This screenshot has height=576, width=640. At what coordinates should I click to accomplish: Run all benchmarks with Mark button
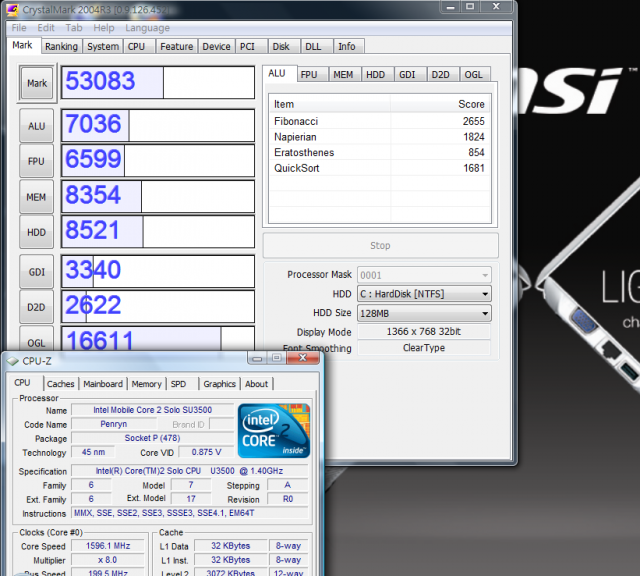(x=37, y=83)
